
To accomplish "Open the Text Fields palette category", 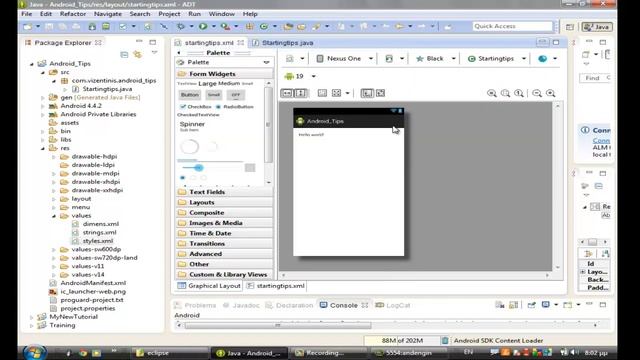I will (x=224, y=192).
